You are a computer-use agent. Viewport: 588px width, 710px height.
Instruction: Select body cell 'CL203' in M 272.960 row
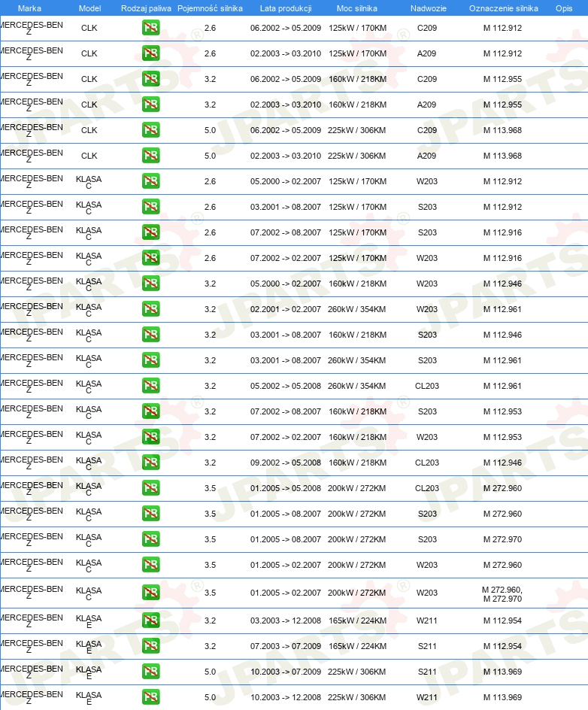pyautogui.click(x=427, y=489)
